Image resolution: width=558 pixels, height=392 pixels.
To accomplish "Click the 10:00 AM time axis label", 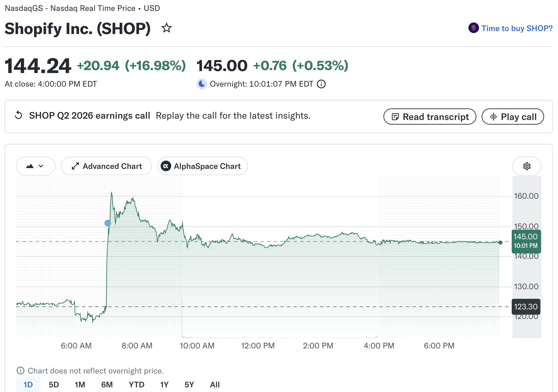I will coord(197,346).
